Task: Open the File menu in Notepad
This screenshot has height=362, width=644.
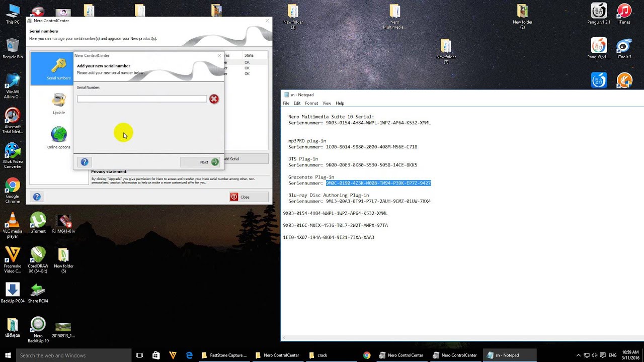Action: coord(286,103)
